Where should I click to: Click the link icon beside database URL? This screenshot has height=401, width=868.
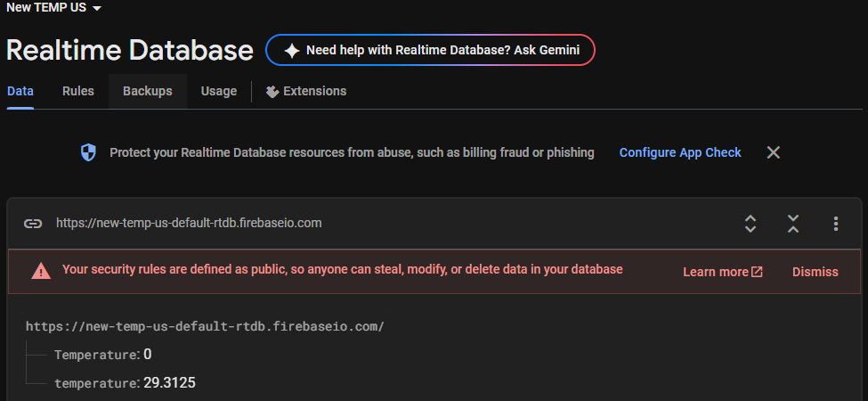pos(32,224)
